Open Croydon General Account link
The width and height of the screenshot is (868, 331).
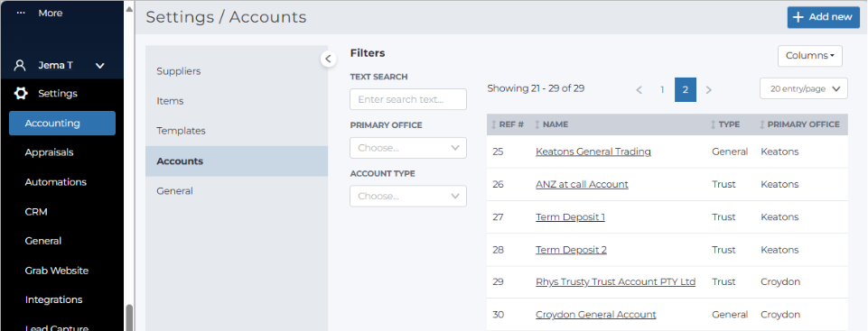(x=595, y=315)
